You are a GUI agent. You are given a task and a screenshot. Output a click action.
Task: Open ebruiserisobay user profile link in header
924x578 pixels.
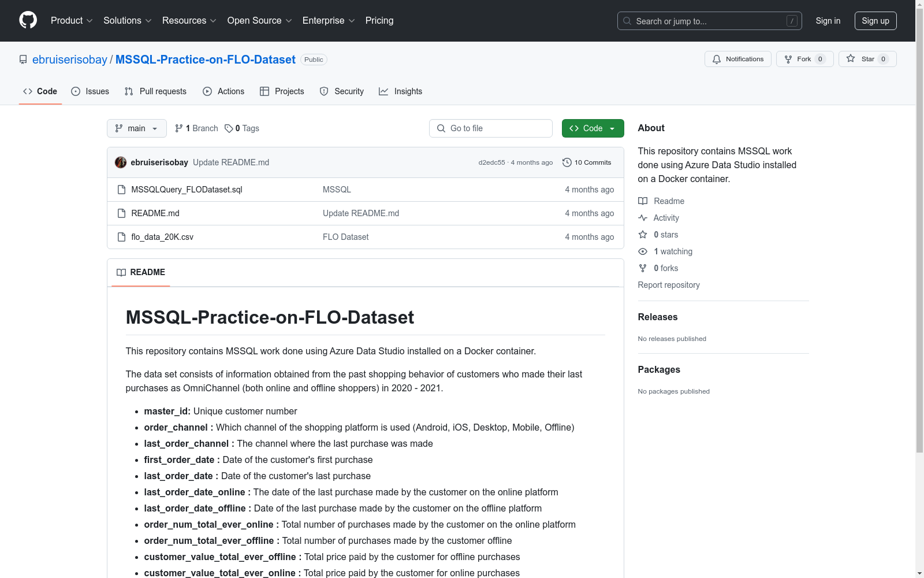pyautogui.click(x=70, y=60)
